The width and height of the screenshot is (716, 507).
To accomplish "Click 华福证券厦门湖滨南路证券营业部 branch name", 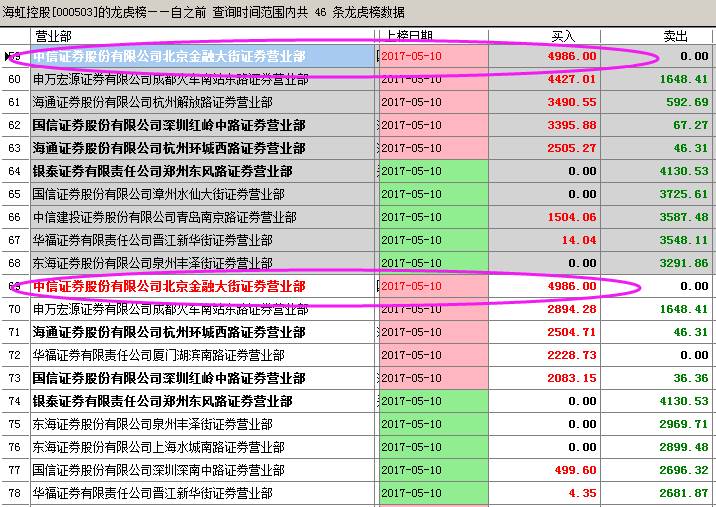I will point(158,355).
